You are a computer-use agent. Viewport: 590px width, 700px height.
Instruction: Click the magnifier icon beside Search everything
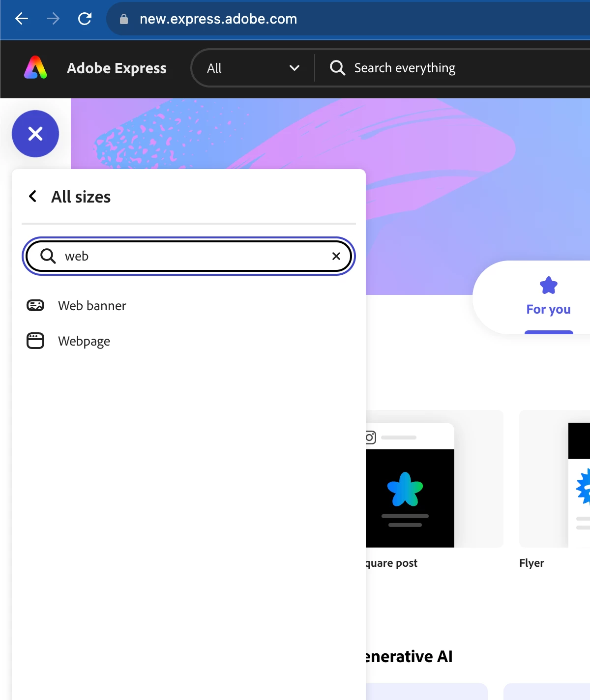337,68
